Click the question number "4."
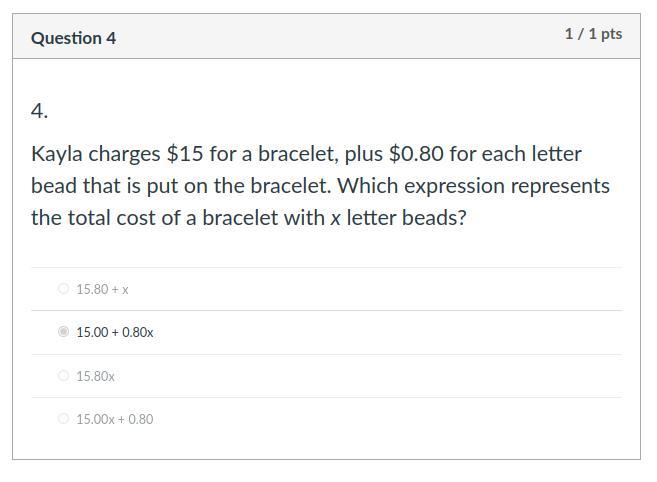 40,111
